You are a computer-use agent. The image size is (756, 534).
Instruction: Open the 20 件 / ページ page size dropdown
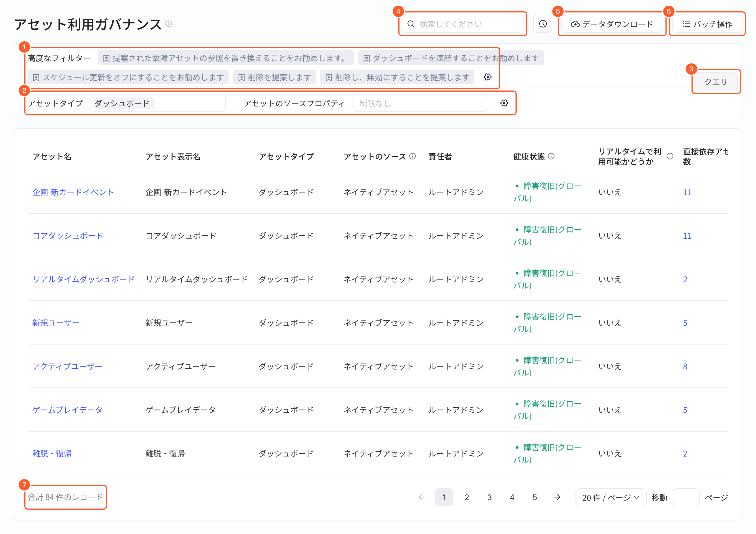pos(611,498)
